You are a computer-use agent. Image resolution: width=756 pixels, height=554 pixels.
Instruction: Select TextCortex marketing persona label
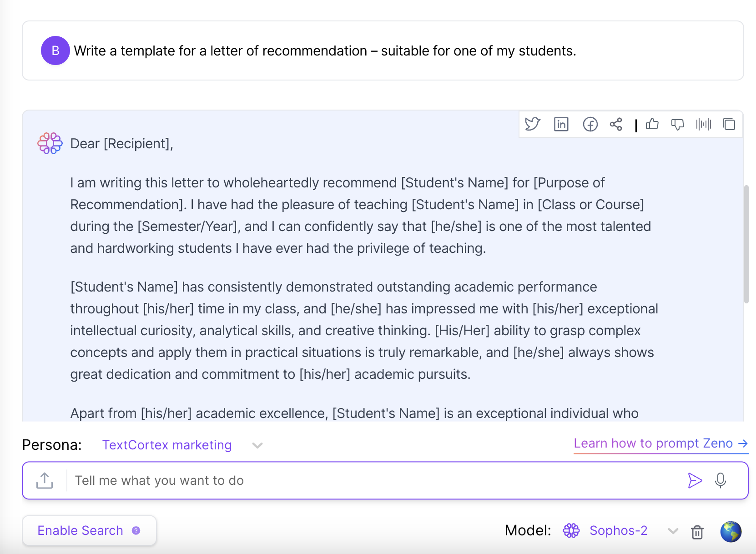[167, 445]
